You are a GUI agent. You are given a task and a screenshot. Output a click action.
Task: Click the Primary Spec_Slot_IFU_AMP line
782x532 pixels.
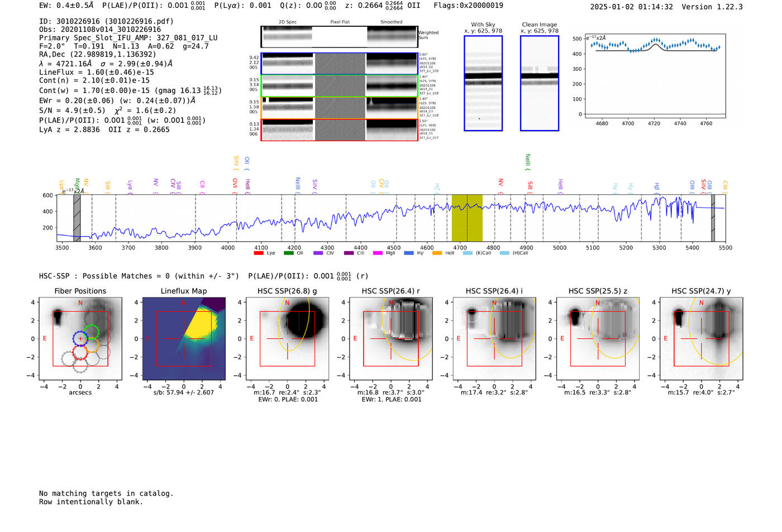click(x=128, y=38)
